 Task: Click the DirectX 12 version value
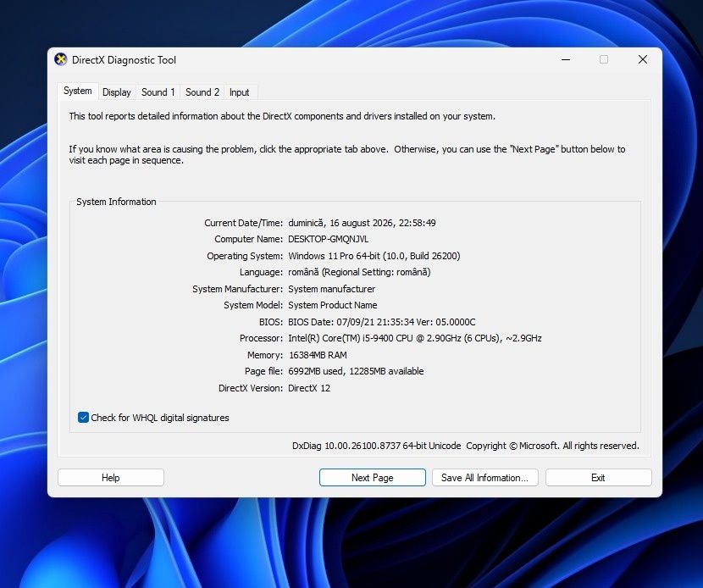coord(309,388)
